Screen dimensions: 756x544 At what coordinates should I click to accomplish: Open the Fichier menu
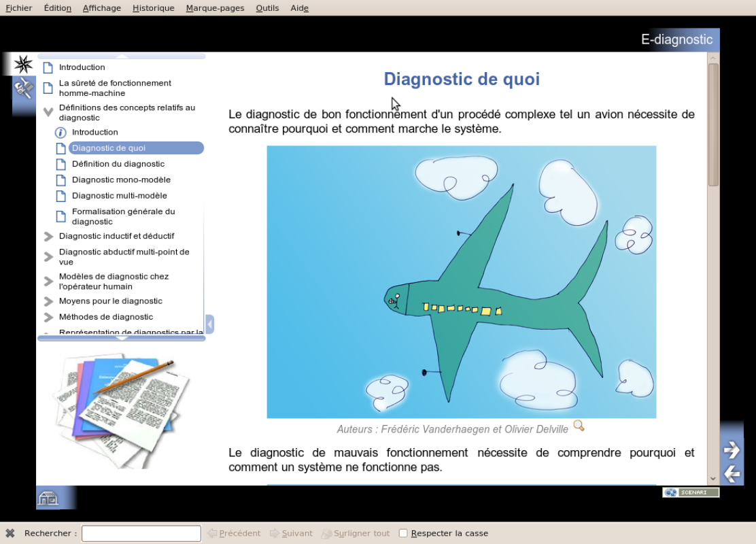[x=19, y=7]
